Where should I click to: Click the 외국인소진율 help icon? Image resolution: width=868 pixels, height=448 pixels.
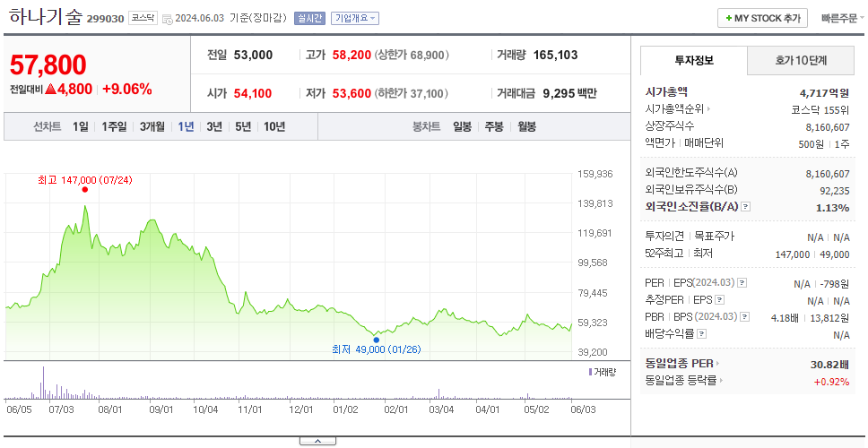coord(746,207)
